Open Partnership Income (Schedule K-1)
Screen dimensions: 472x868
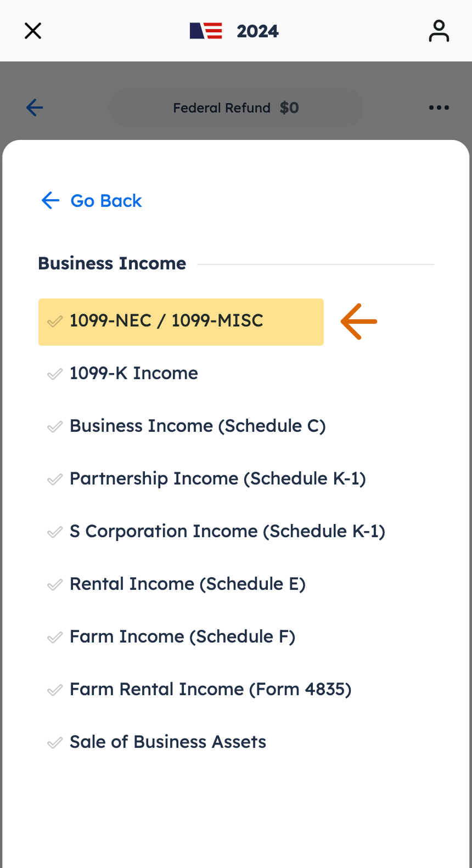pos(218,478)
